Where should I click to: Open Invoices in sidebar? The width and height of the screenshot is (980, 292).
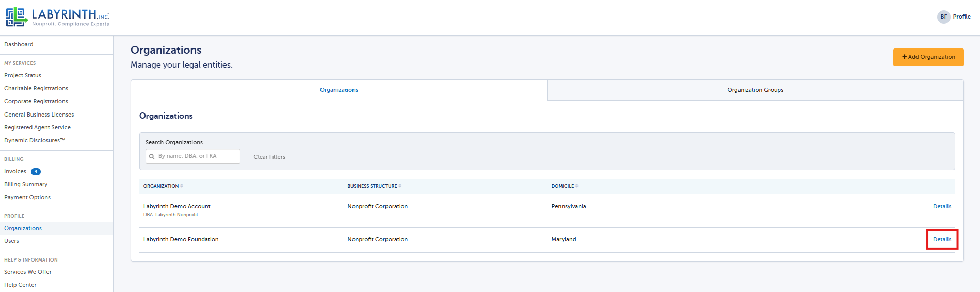point(15,171)
